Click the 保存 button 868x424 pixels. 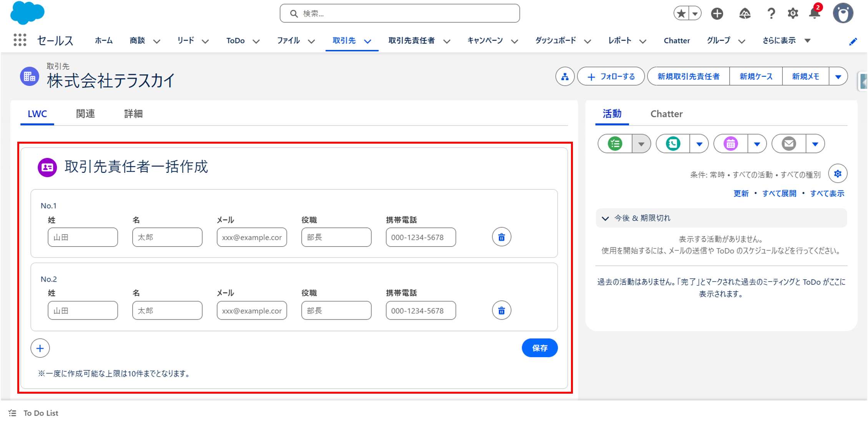point(539,348)
